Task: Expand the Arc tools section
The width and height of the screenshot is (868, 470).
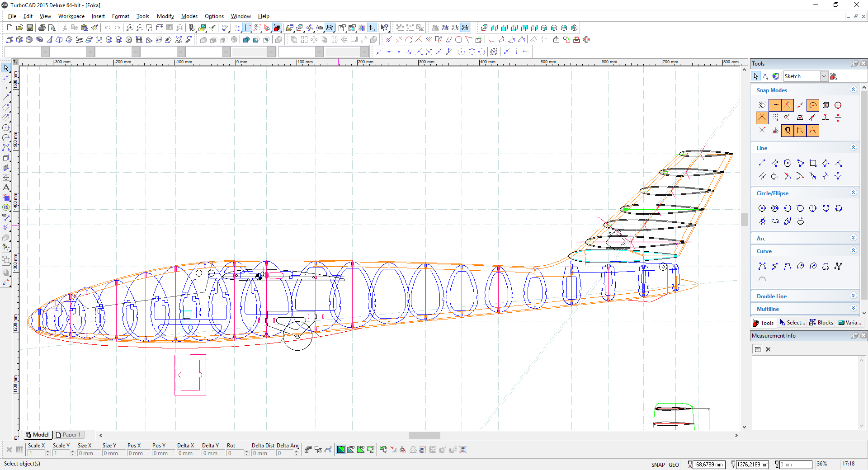Action: point(853,238)
